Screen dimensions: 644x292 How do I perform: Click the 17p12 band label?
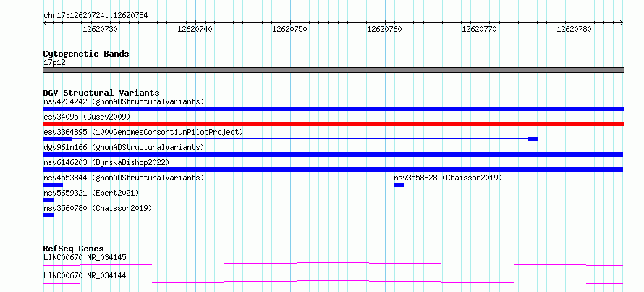54,63
